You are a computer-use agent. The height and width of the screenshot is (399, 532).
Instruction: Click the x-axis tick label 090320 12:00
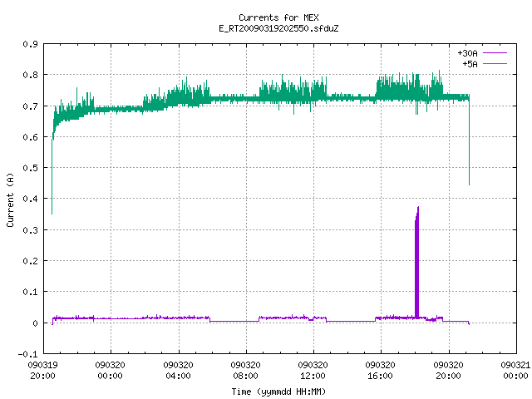click(x=313, y=371)
